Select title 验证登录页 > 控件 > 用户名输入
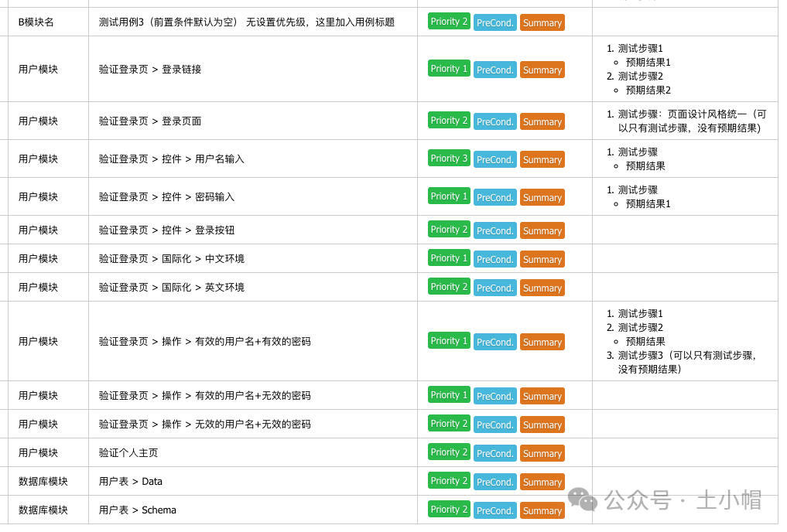The height and width of the screenshot is (532, 787). point(171,159)
